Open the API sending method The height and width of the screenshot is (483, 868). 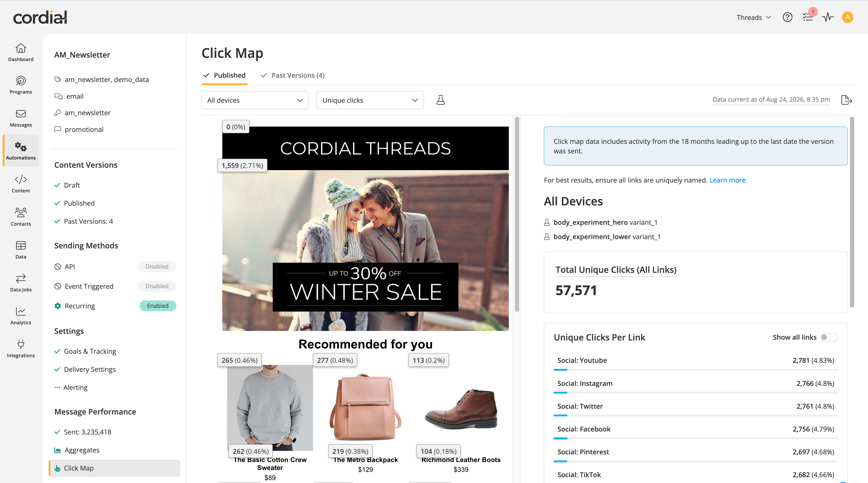pyautogui.click(x=70, y=267)
